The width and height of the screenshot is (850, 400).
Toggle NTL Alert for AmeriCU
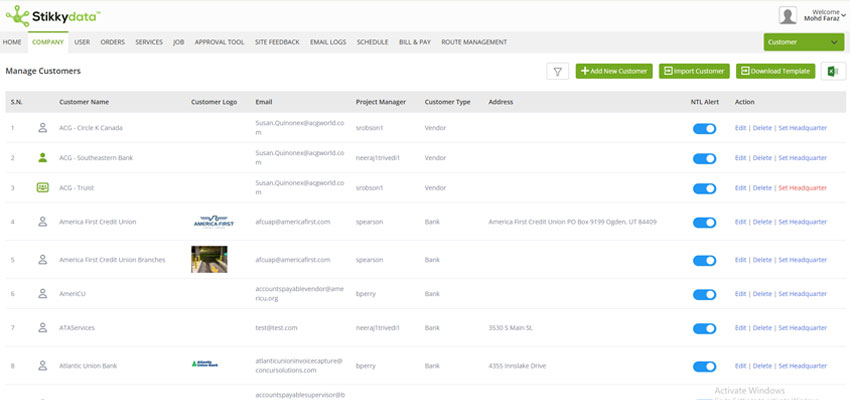pyautogui.click(x=704, y=294)
